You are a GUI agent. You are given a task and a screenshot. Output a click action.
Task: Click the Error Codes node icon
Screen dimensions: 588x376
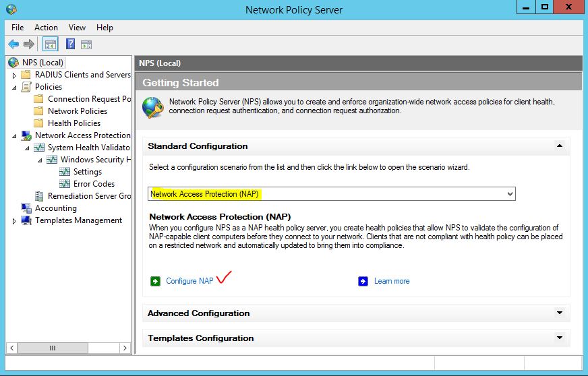(65, 184)
